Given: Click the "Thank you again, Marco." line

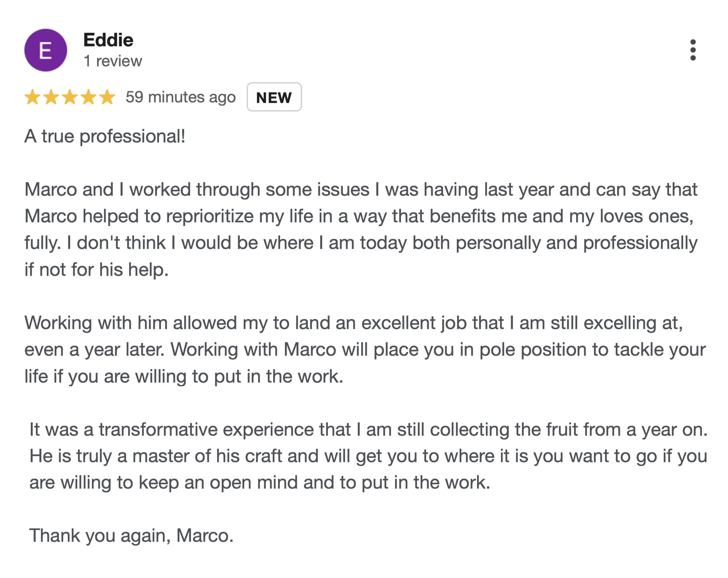Looking at the screenshot, I should click(131, 536).
